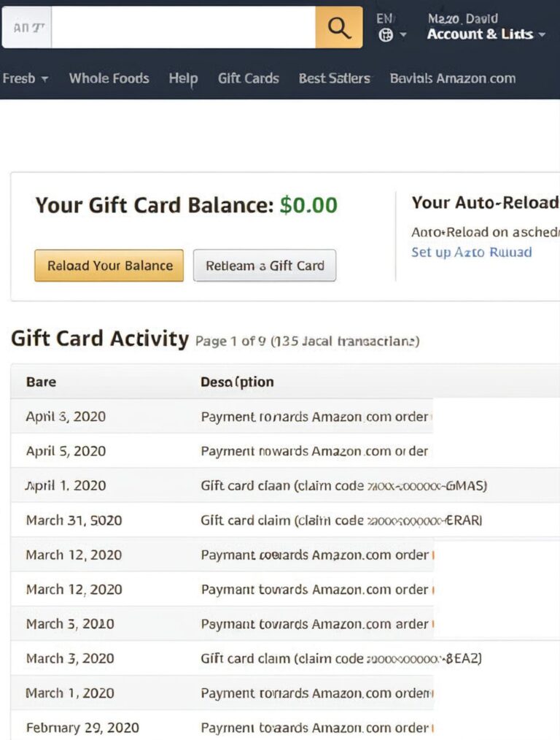This screenshot has width=560, height=740.
Task: Click the globe language icon
Action: [x=386, y=35]
